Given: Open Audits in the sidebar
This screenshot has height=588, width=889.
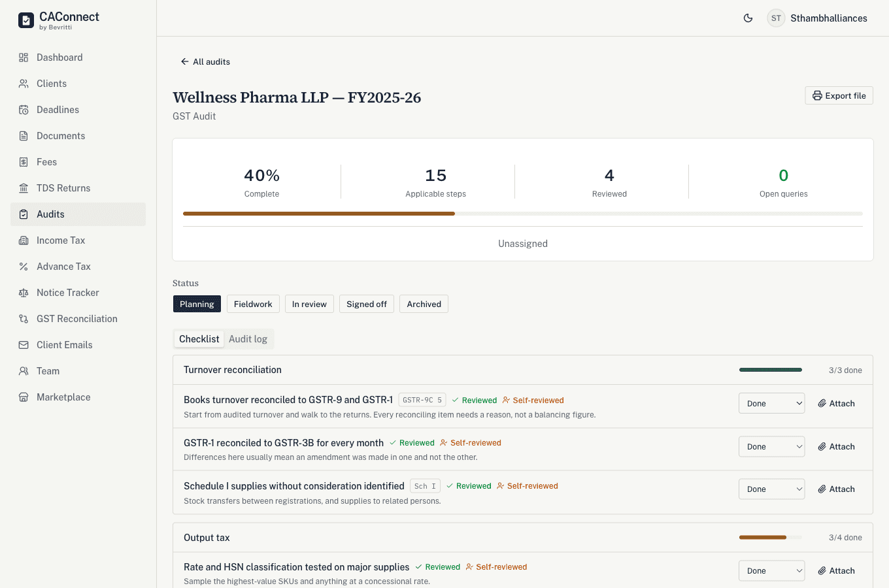Looking at the screenshot, I should (78, 214).
